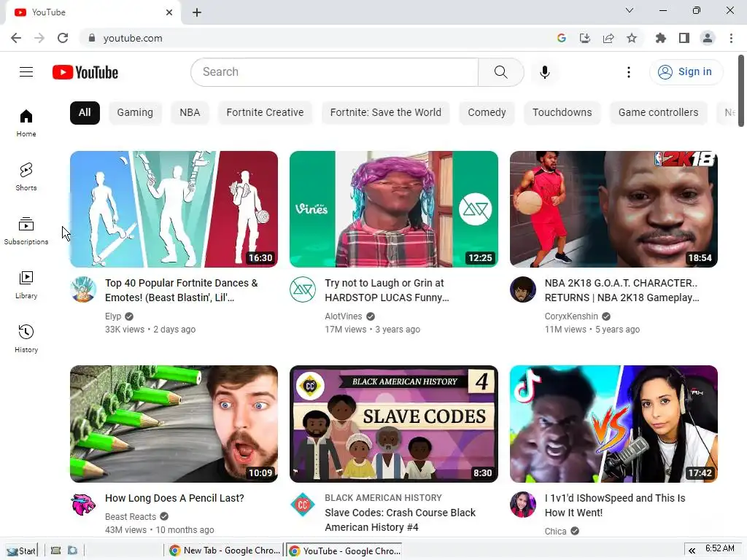
Task: Select the All filter chip
Action: (85, 113)
